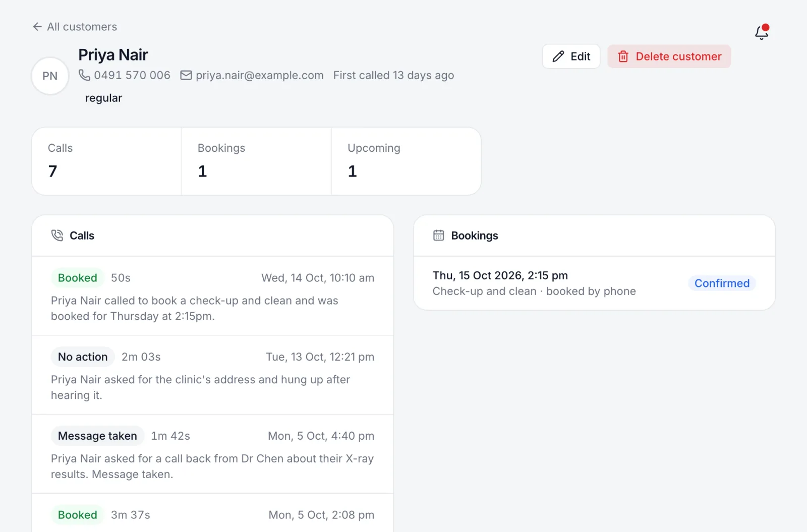Click the Calls panel title
Screen dimensions: 807x532
pos(82,235)
